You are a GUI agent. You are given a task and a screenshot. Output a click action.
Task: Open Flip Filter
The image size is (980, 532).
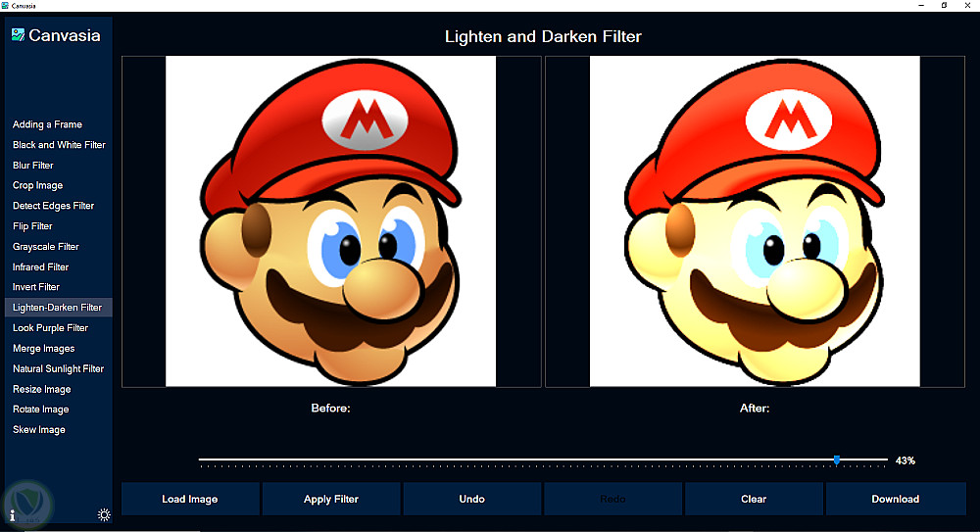point(32,226)
